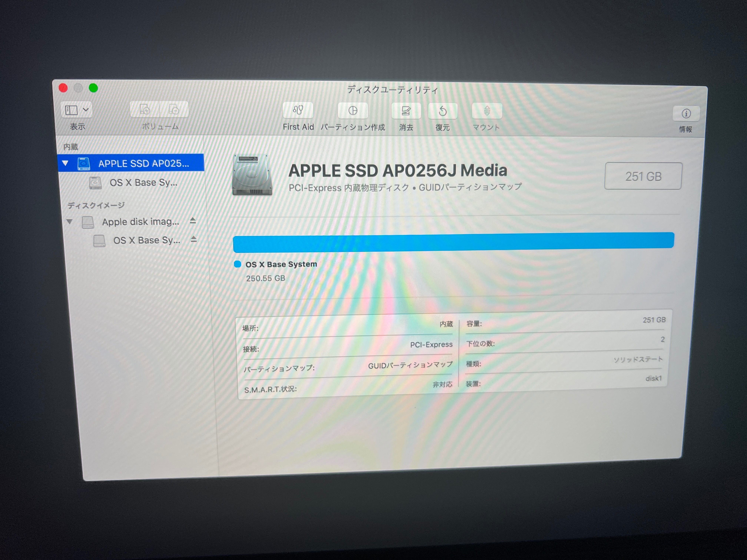Click the APPLE SSD AP0256J Media title
This screenshot has width=747, height=560.
tap(397, 171)
